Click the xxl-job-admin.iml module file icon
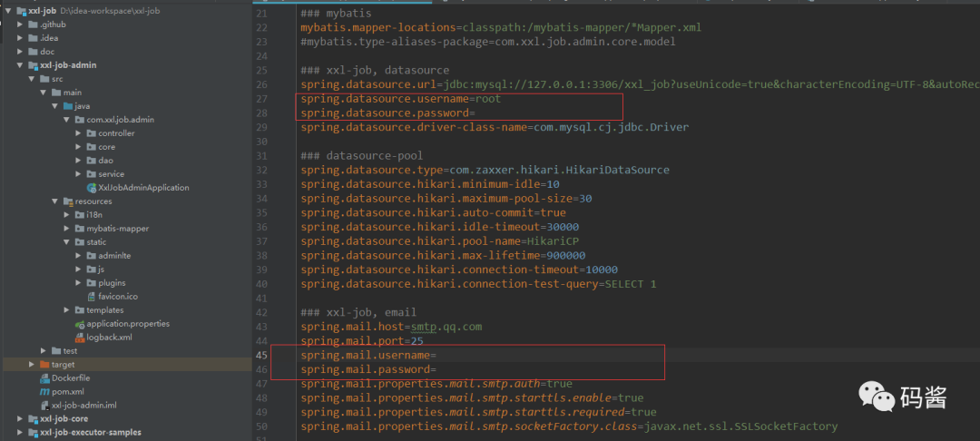Screen dimensions: 980x441 tap(44, 406)
